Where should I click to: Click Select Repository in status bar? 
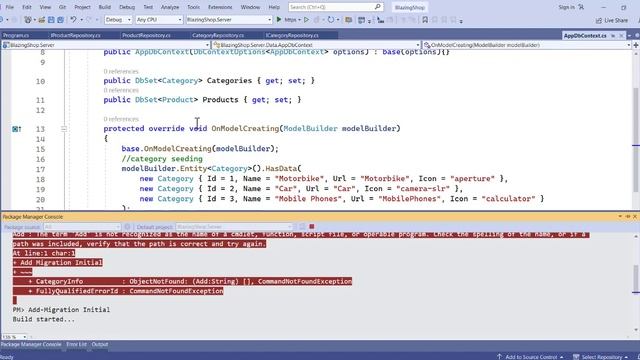tap(601, 357)
